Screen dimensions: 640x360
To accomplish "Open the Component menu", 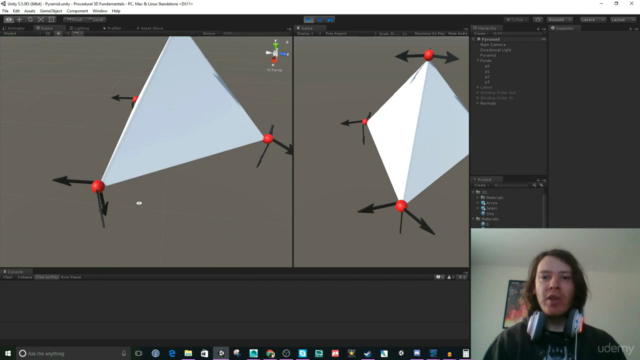I will click(77, 11).
